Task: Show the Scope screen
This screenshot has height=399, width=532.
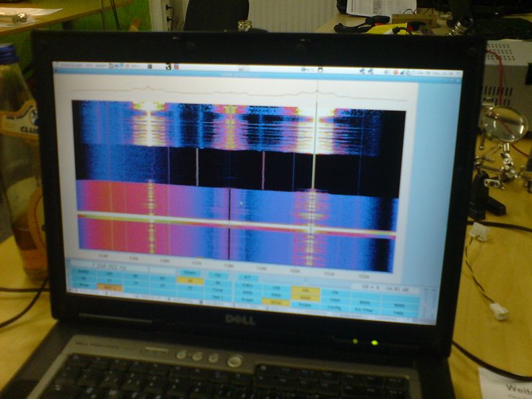Action: (x=305, y=305)
